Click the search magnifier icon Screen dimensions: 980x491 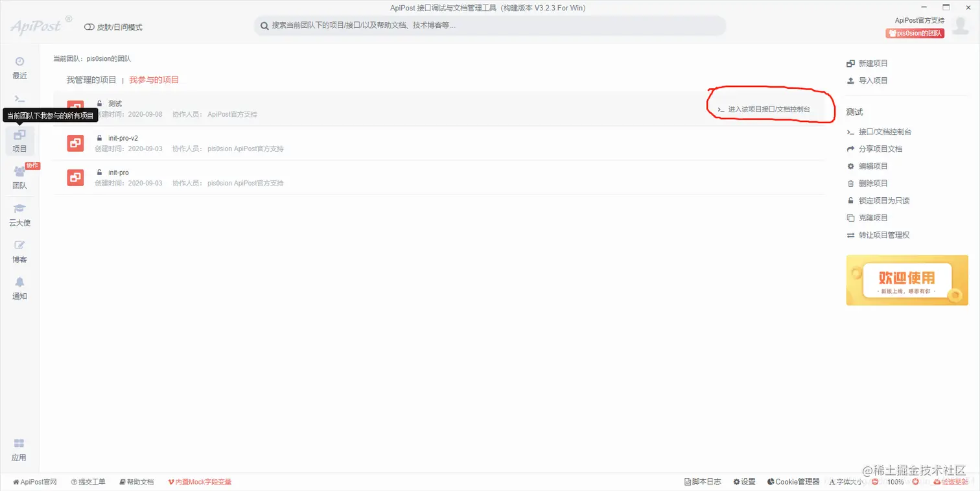(264, 26)
